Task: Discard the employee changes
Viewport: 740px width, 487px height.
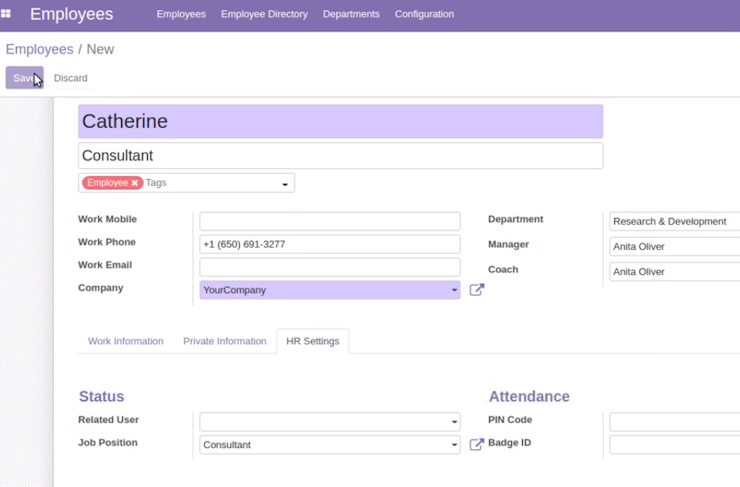Action: tap(70, 78)
